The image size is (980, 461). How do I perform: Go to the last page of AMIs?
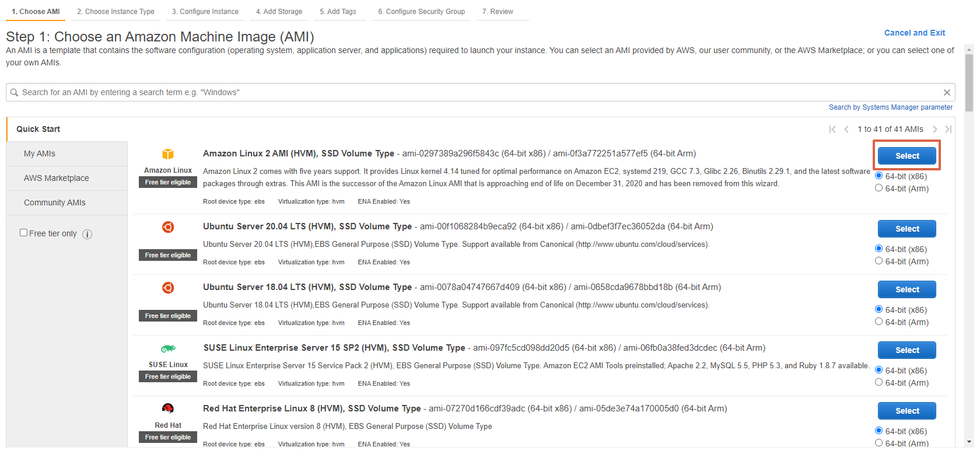tap(949, 129)
